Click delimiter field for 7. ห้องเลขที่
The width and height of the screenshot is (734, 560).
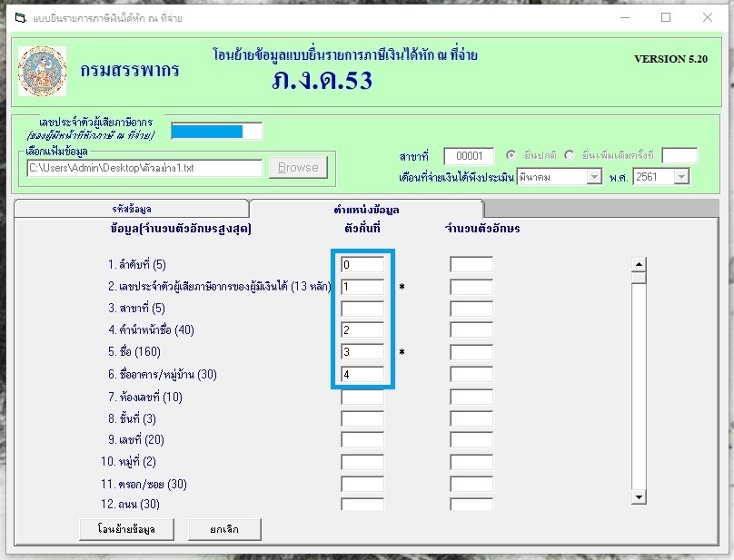click(x=362, y=397)
